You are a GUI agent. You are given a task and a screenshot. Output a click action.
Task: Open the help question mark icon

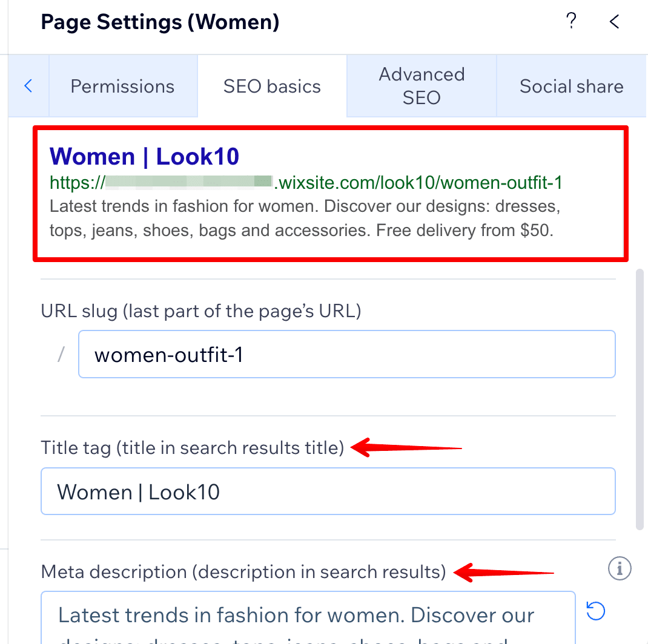[571, 21]
